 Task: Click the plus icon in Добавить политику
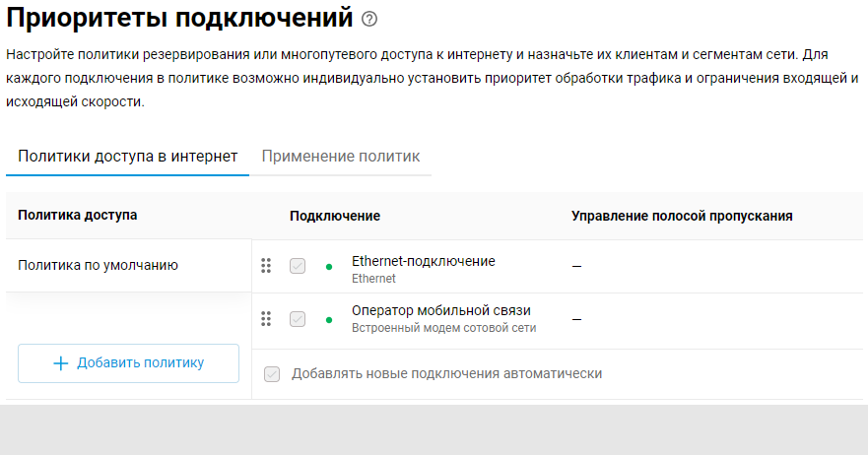60,363
